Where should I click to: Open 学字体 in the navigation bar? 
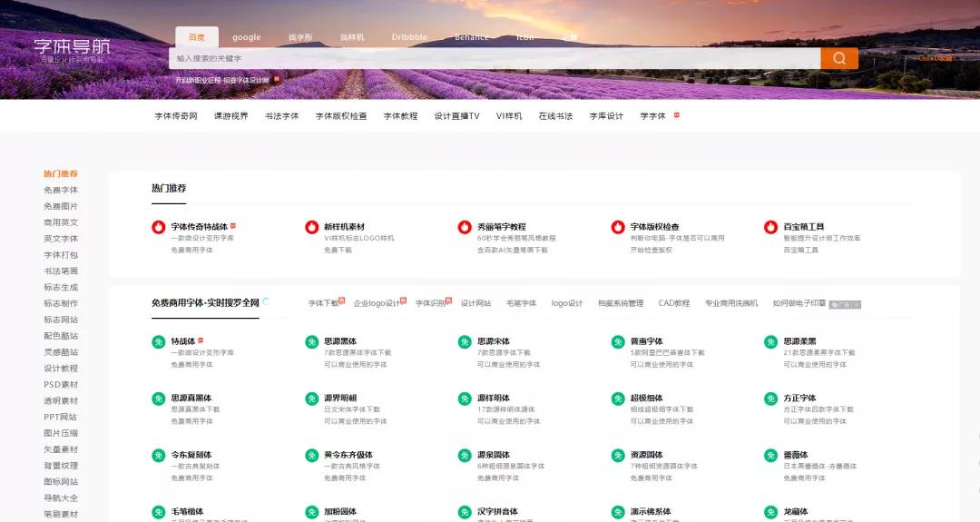652,116
